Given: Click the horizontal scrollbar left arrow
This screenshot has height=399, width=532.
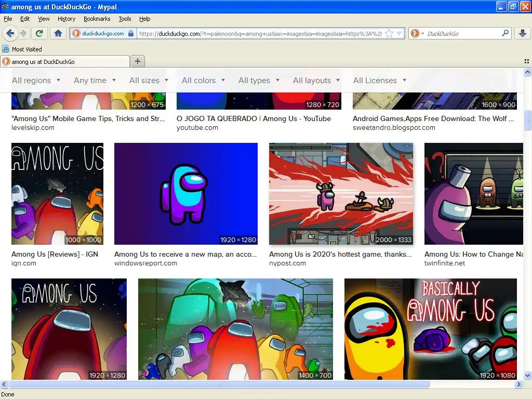Looking at the screenshot, I should tap(4, 384).
